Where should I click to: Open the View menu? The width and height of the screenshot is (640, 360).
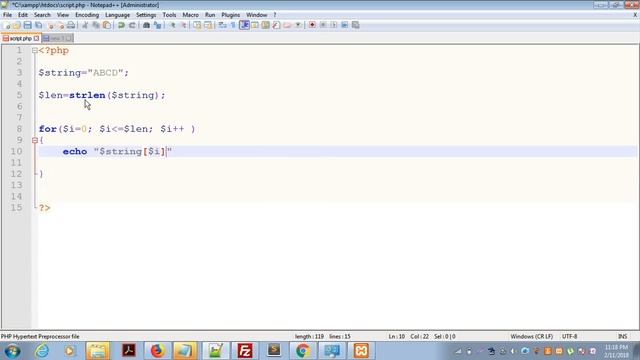[x=62, y=15]
